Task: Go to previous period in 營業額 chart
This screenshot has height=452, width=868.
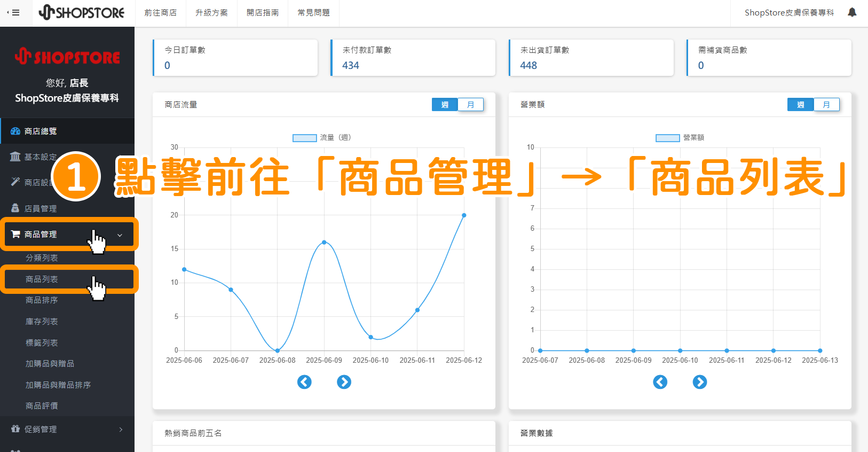Action: (660, 382)
